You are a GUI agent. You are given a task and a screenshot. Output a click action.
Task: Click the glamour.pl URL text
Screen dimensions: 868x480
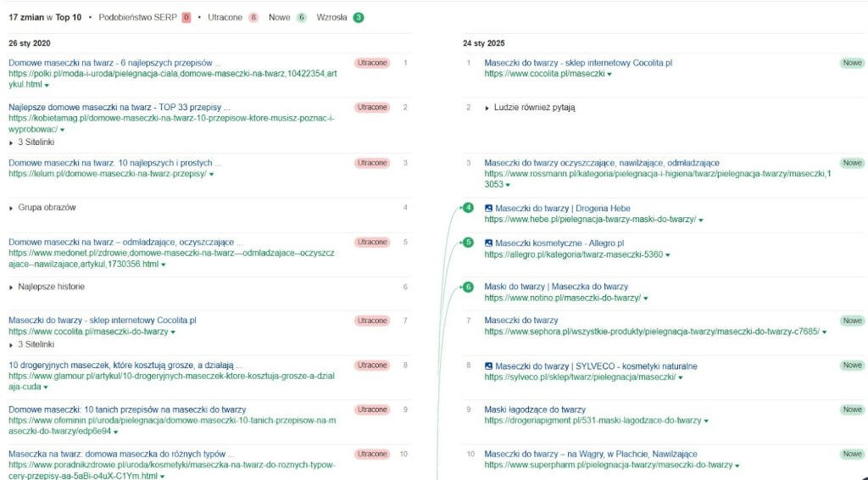tap(171, 382)
